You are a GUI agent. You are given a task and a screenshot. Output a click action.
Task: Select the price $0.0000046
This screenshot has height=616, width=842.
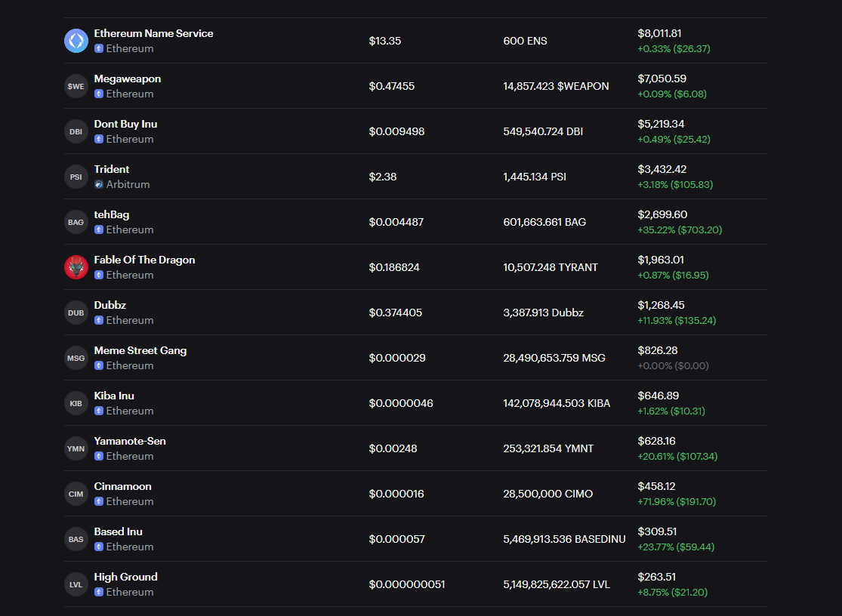(401, 404)
